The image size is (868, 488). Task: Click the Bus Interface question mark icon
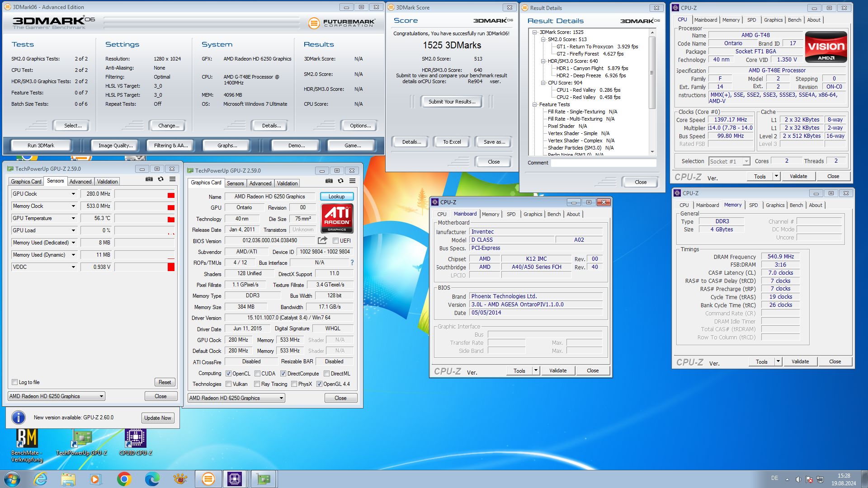(352, 263)
